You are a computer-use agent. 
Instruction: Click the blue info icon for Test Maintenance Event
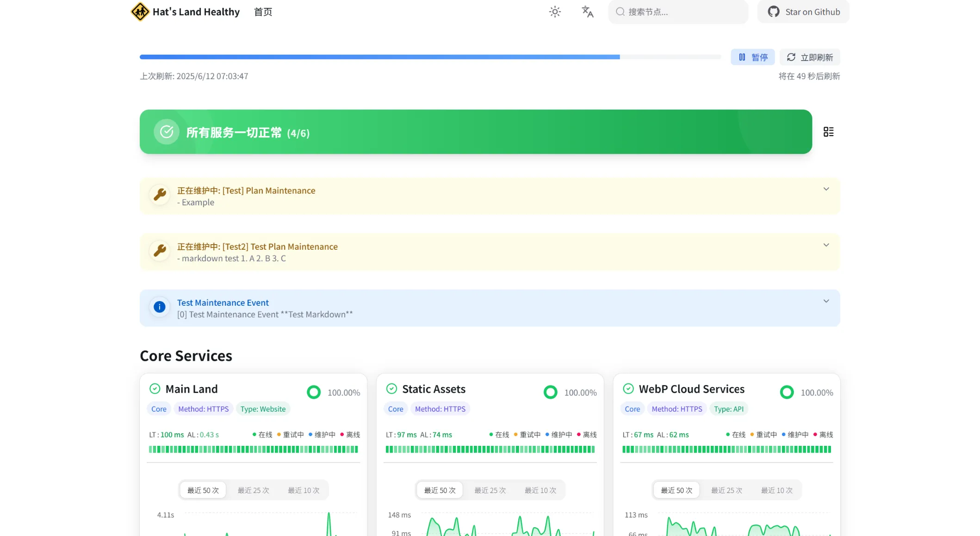[159, 307]
